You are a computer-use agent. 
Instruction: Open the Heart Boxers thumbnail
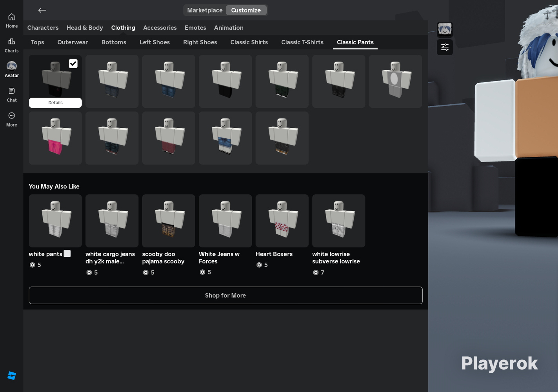282,221
